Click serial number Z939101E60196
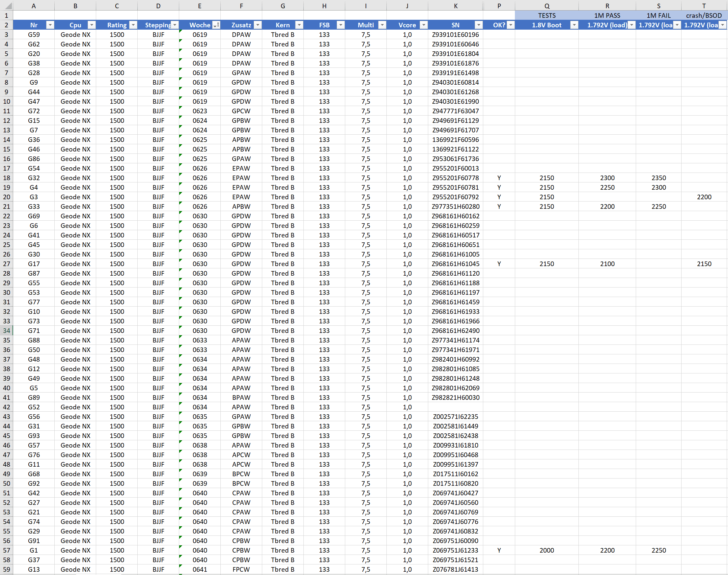This screenshot has width=728, height=575. (456, 35)
